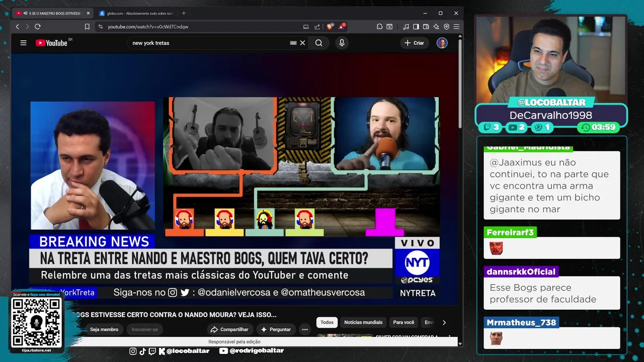644x362 pixels.
Task: Focus the YouTube search box text
Action: tap(209, 43)
